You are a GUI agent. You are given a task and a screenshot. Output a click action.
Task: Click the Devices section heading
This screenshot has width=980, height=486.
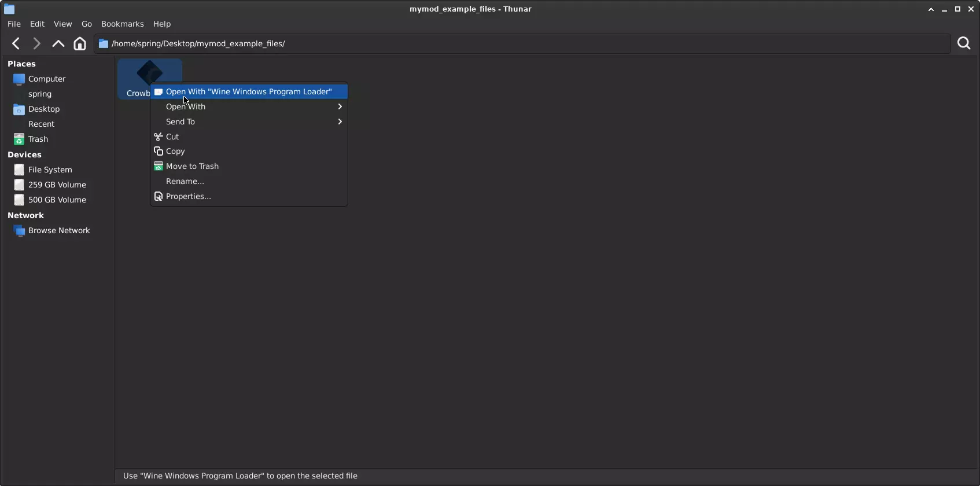24,154
